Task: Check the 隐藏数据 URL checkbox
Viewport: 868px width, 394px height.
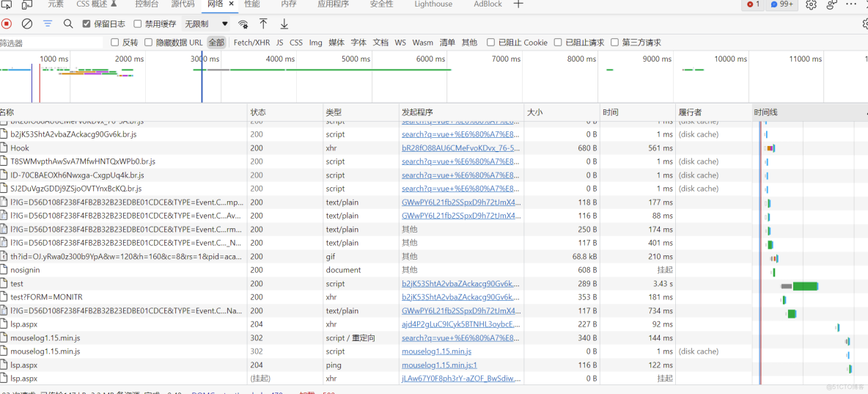Action: click(x=149, y=43)
